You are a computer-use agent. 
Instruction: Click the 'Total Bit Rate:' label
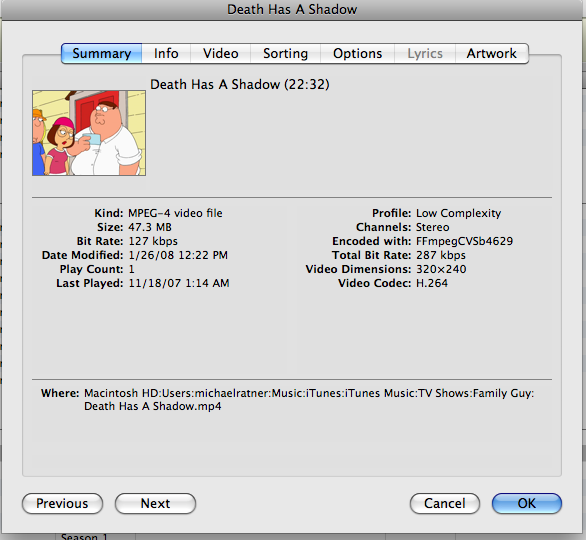pyautogui.click(x=371, y=255)
